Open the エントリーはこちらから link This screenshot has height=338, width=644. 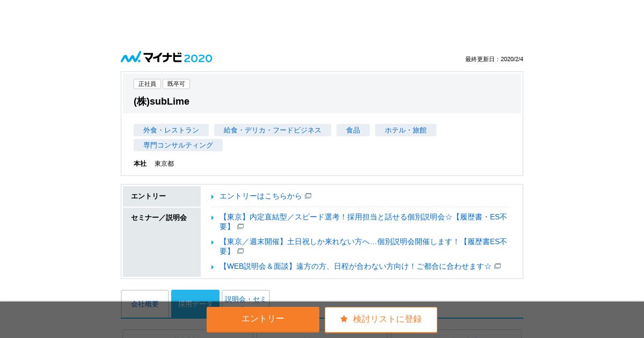tap(261, 196)
